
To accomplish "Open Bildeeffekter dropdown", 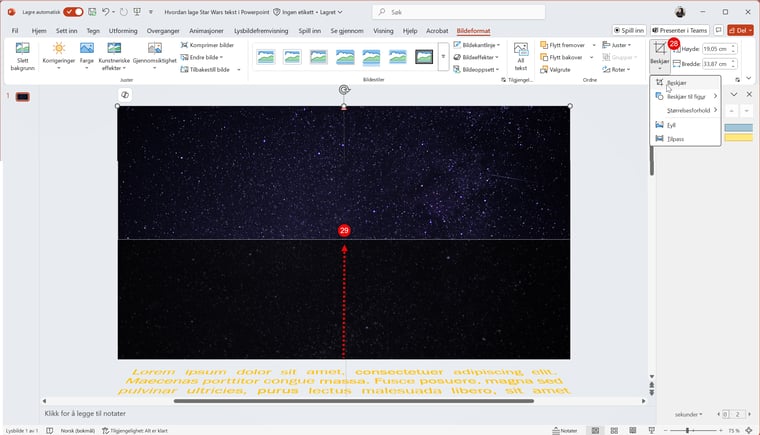I will 475,57.
